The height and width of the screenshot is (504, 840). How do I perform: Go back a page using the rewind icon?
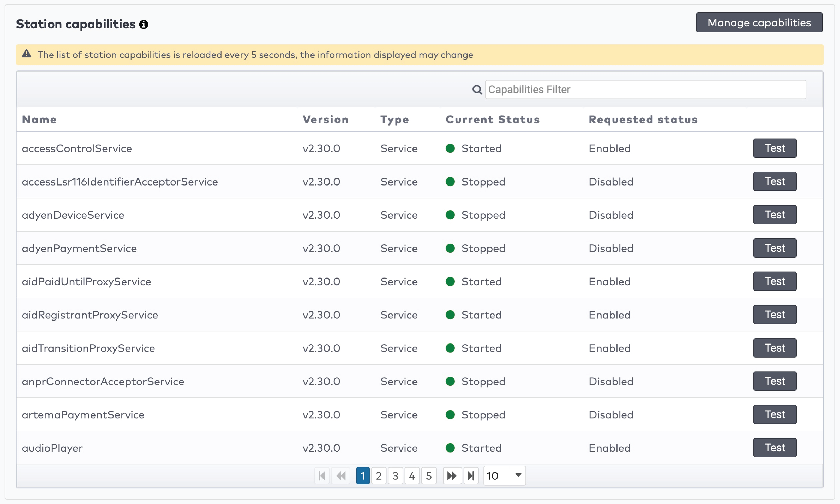pos(341,475)
